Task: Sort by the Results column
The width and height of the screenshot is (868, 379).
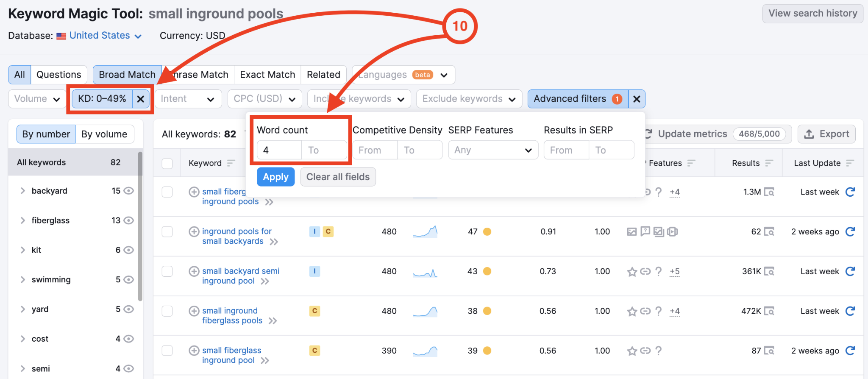Action: (x=769, y=163)
